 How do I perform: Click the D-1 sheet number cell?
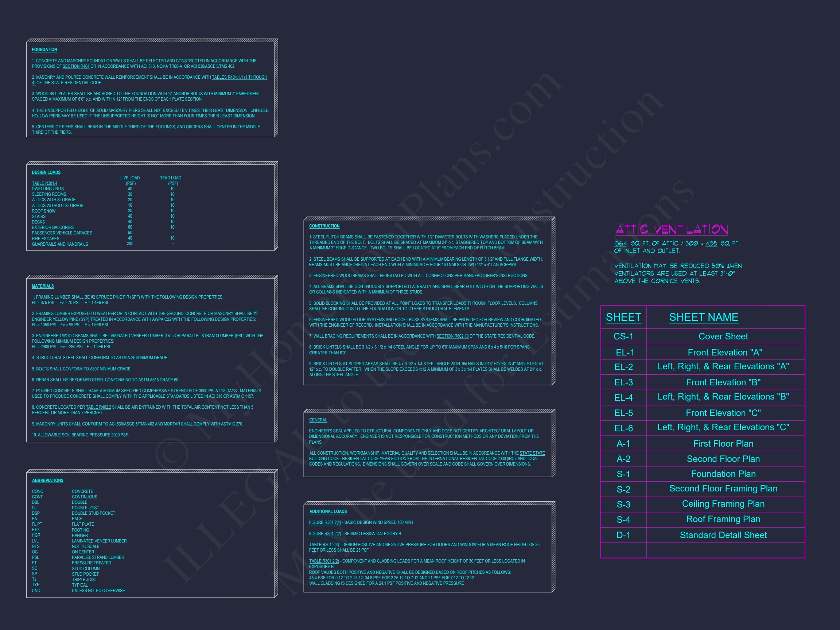point(623,535)
